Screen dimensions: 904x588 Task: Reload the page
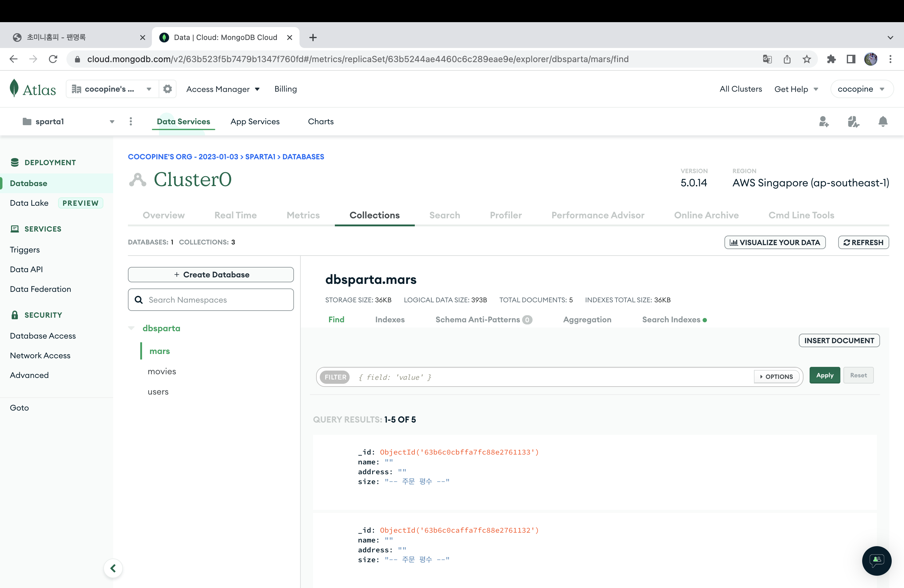coord(53,59)
